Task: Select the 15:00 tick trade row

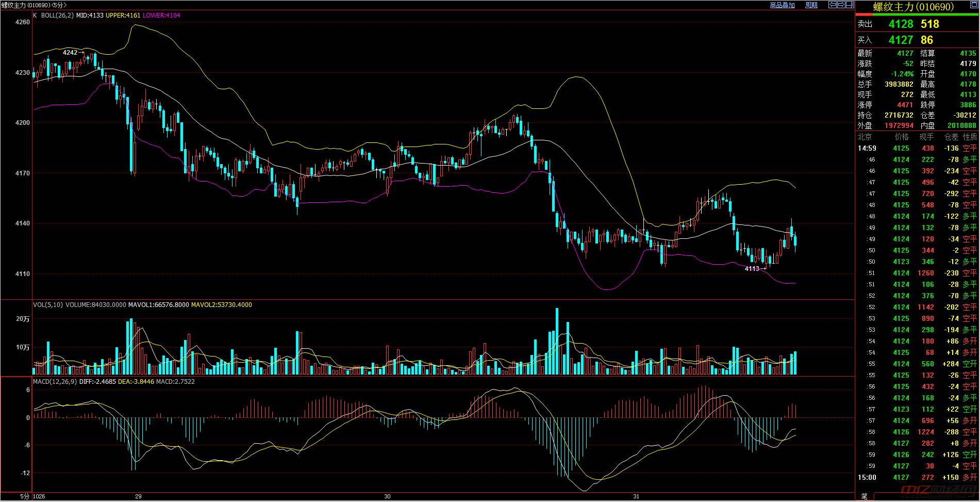Action: point(917,477)
